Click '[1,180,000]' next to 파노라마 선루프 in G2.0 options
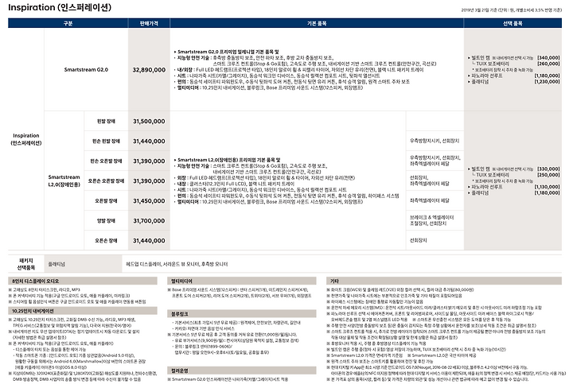The width and height of the screenshot is (573, 392). (x=547, y=76)
